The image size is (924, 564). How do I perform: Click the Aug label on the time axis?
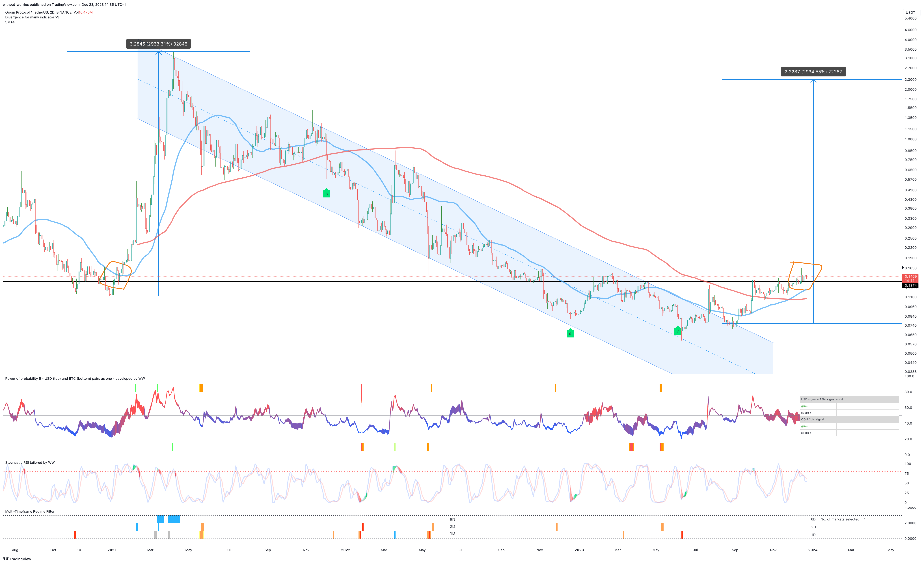(x=15, y=550)
